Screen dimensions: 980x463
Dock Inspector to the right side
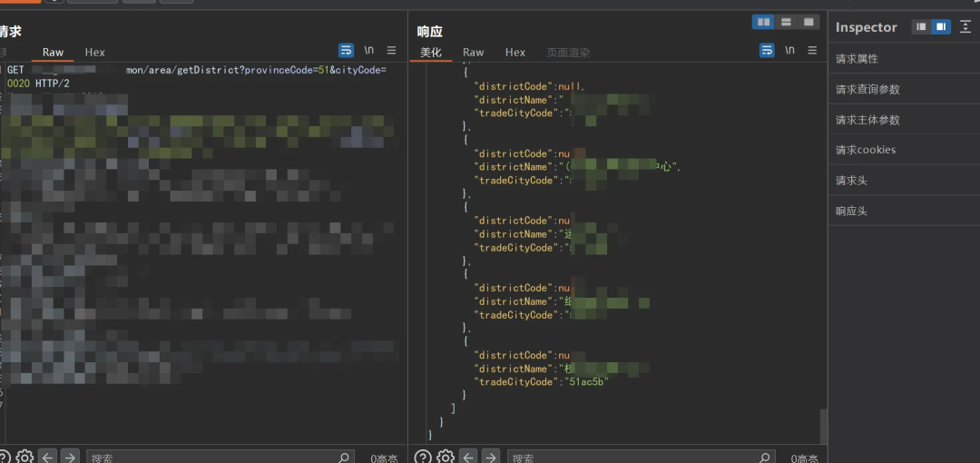click(x=941, y=27)
